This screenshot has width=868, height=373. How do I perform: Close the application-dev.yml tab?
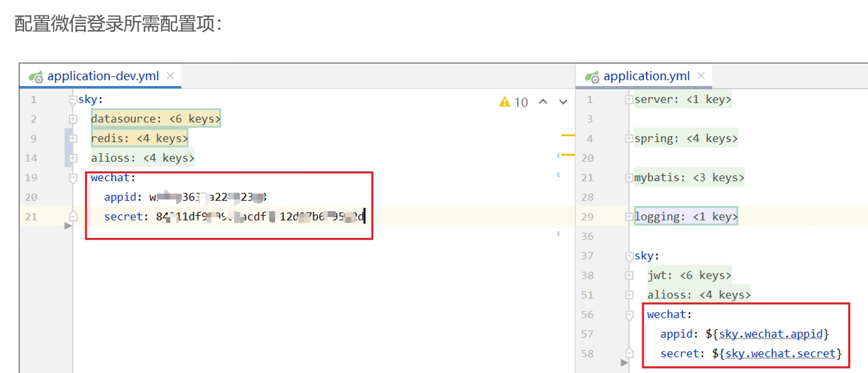170,76
